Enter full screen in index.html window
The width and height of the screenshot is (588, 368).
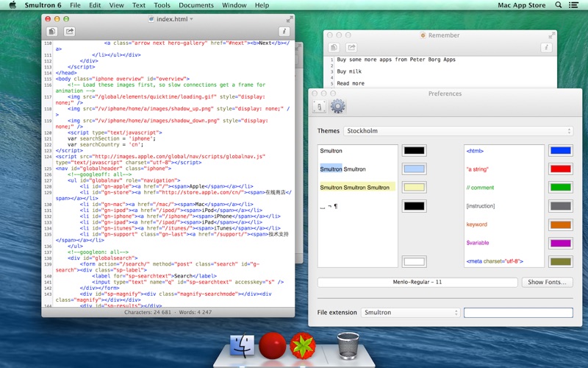pyautogui.click(x=290, y=19)
